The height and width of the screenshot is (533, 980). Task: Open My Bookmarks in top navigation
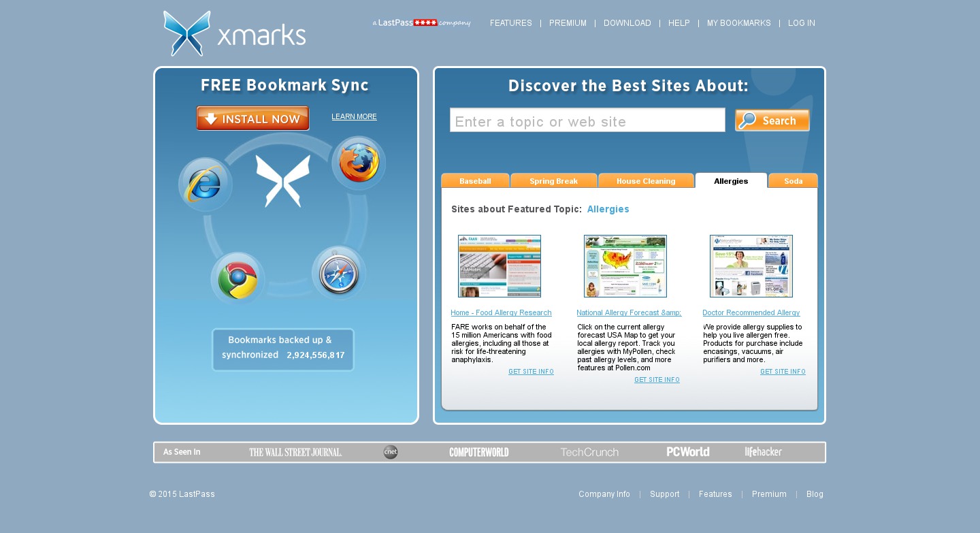point(738,23)
